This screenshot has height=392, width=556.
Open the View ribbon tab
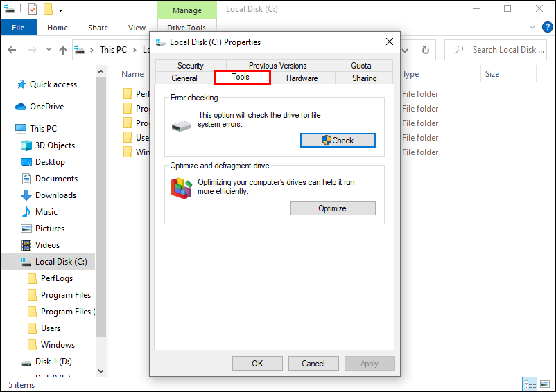(137, 28)
